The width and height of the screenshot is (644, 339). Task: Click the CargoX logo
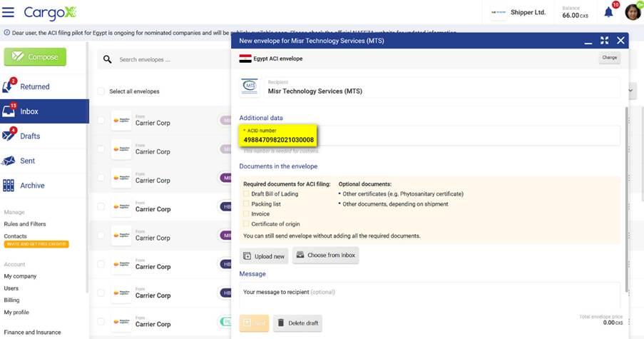50,13
